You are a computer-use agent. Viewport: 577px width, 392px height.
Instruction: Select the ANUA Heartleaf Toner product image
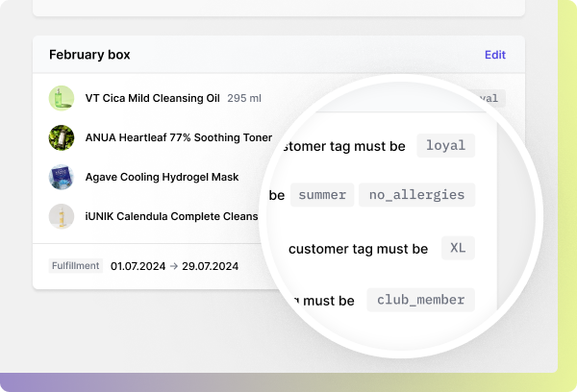[62, 137]
